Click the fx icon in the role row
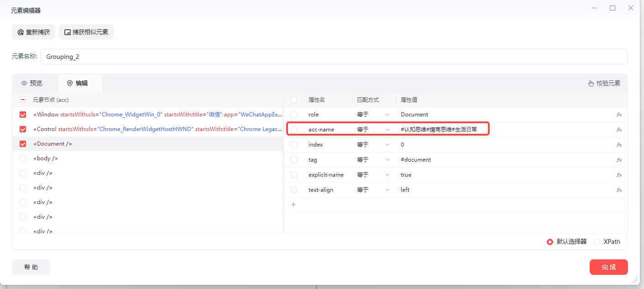Viewport: 644px width, 289px height. [x=619, y=115]
